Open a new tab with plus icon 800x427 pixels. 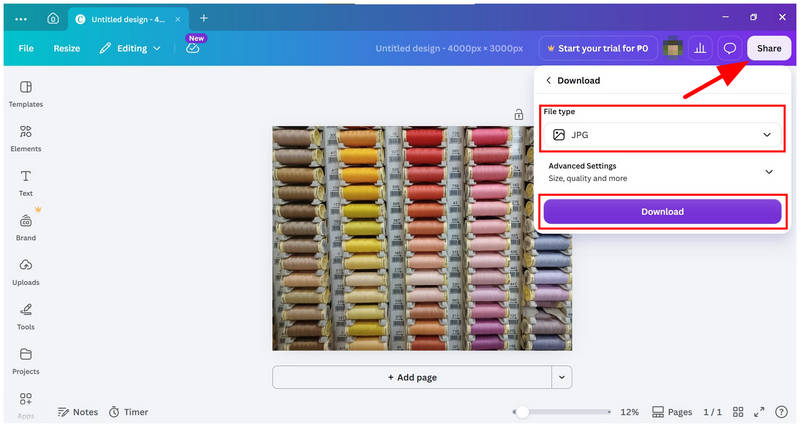point(204,18)
